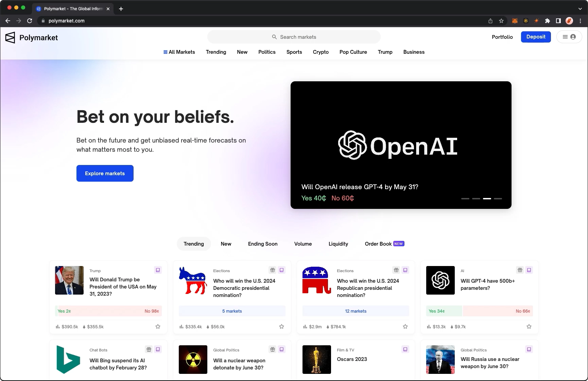
Task: Open the MetaMask fox extension
Action: pos(515,21)
